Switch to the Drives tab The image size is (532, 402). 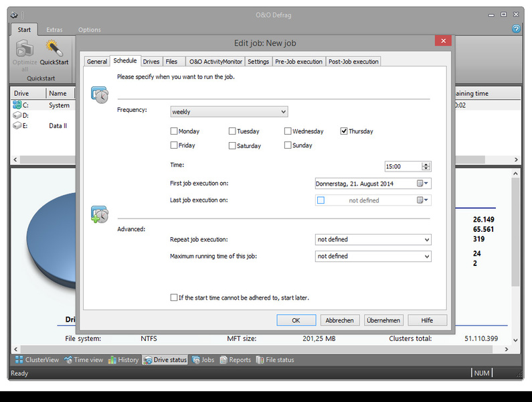pos(151,62)
